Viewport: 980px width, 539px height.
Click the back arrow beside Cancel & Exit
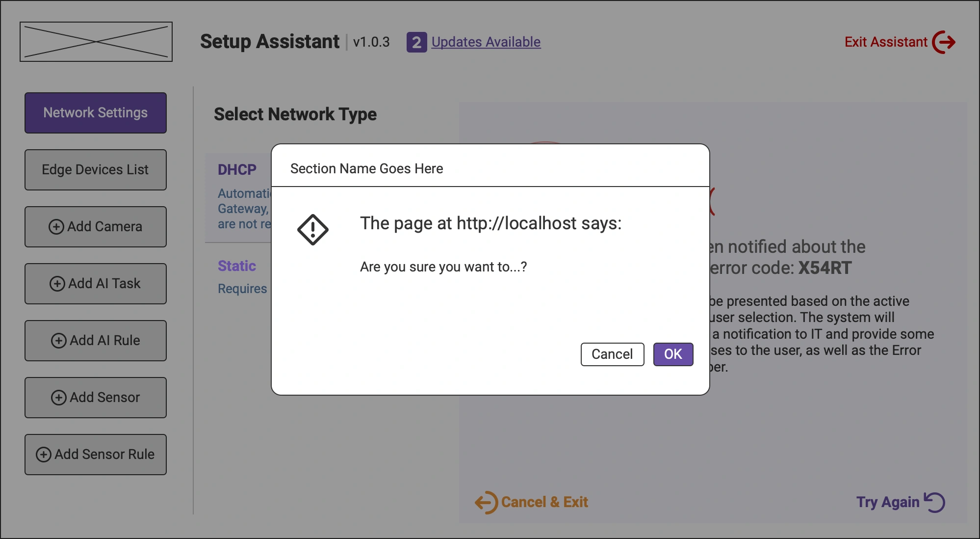point(486,502)
